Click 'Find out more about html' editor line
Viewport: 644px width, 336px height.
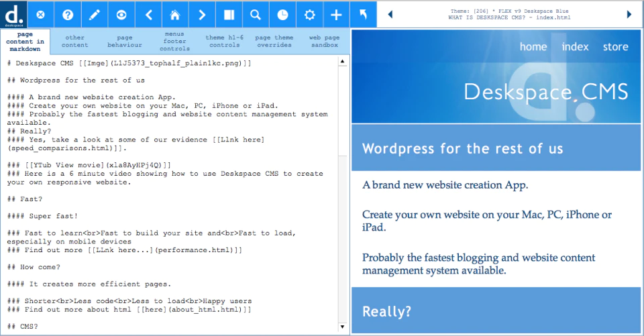coord(129,310)
